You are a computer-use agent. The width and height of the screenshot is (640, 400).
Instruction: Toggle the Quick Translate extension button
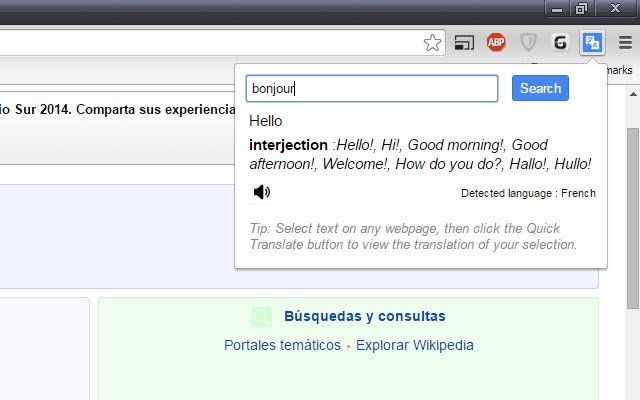coord(593,42)
